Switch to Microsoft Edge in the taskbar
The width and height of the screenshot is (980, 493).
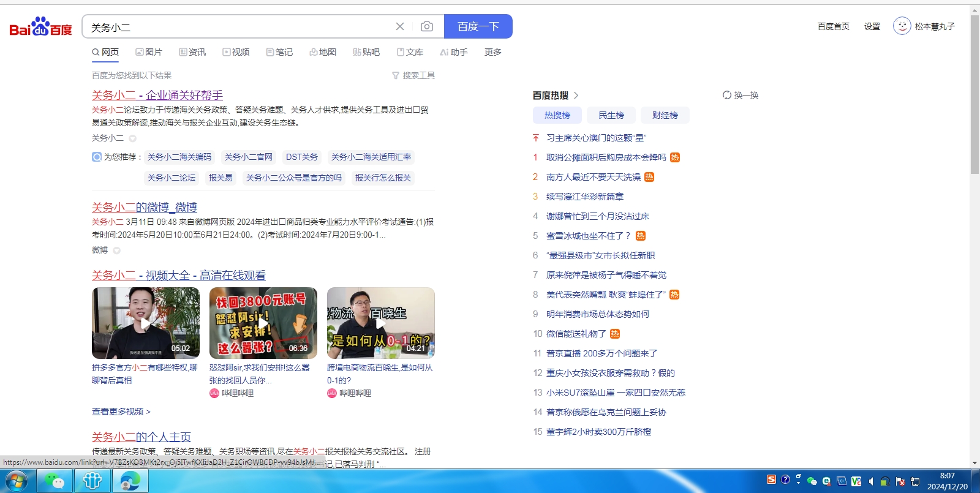pos(130,481)
